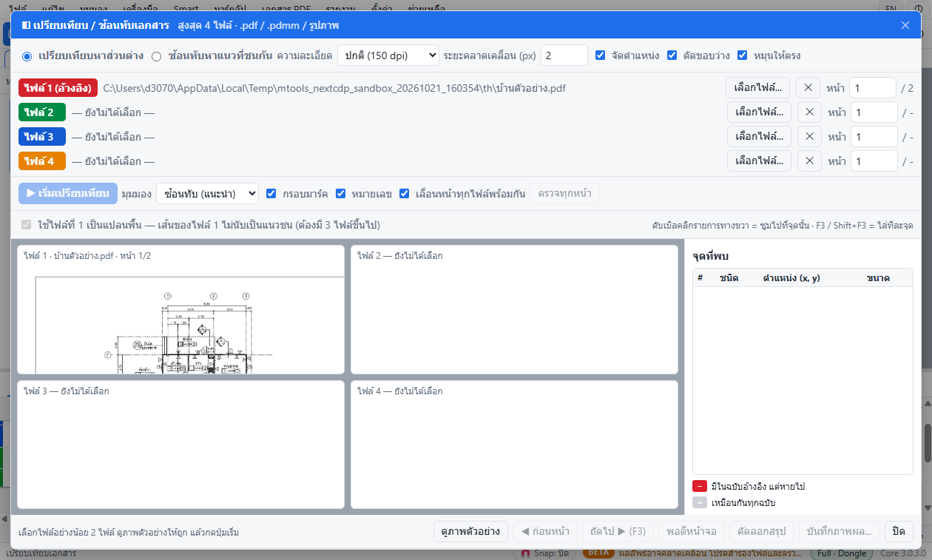The width and height of the screenshot is (932, 560).
Task: Click the พอดีหน้าจอ button
Action: [691, 532]
